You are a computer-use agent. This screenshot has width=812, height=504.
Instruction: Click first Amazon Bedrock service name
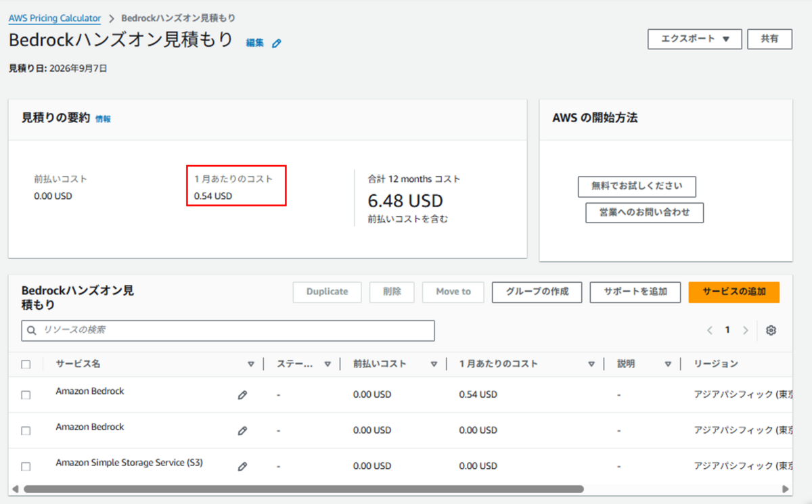tap(90, 391)
